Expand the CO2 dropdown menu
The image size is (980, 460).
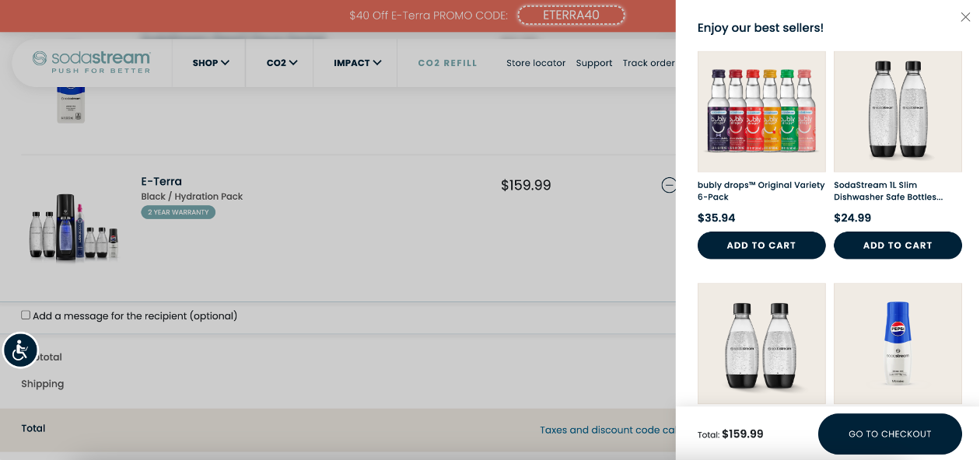click(x=282, y=63)
